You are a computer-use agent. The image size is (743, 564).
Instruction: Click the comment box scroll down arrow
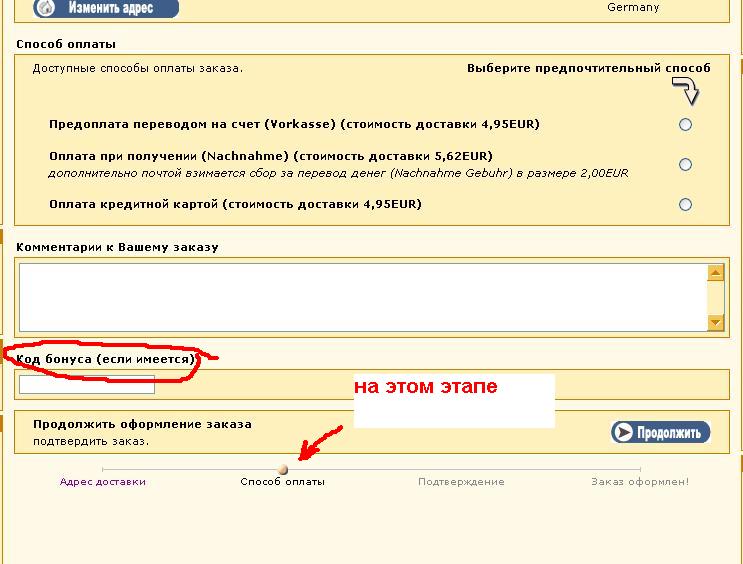click(x=715, y=322)
